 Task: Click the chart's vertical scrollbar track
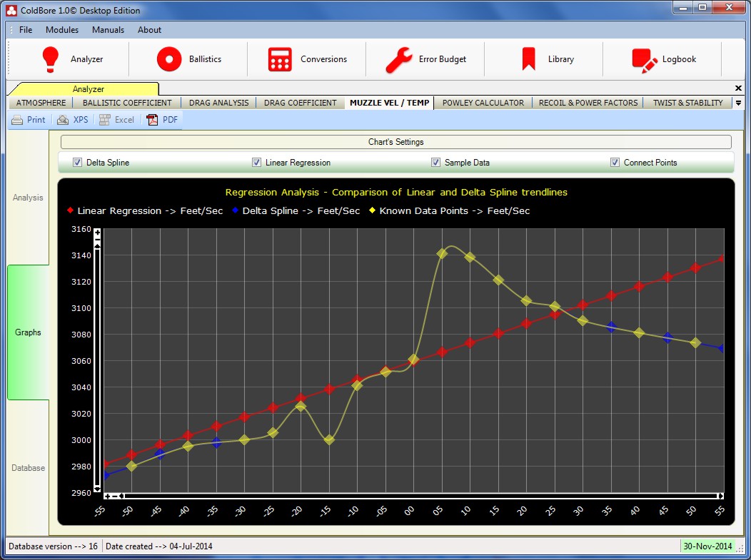tap(97, 367)
